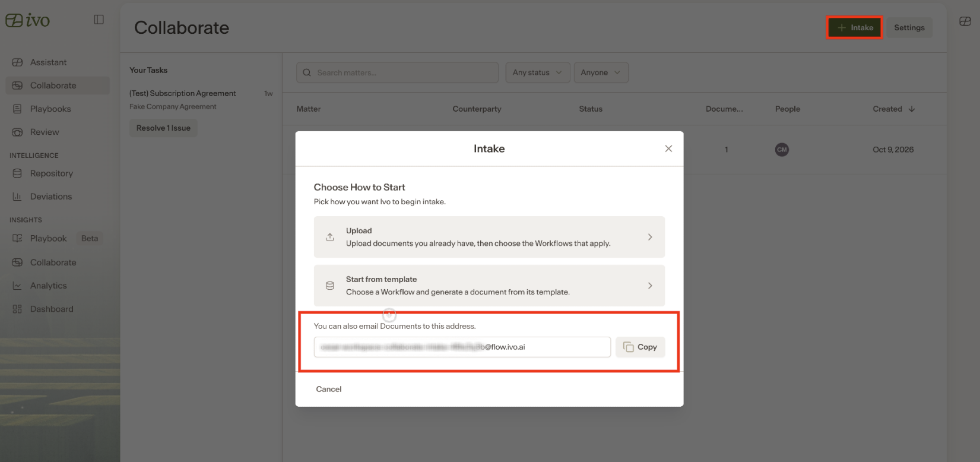Open Collaborate Settings
The image size is (980, 462).
(909, 27)
